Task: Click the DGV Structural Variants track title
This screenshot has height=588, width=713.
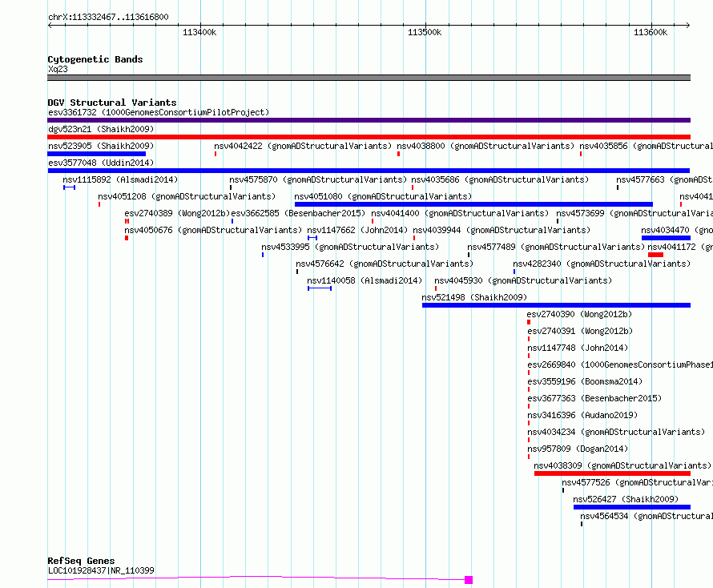Action: tap(112, 103)
